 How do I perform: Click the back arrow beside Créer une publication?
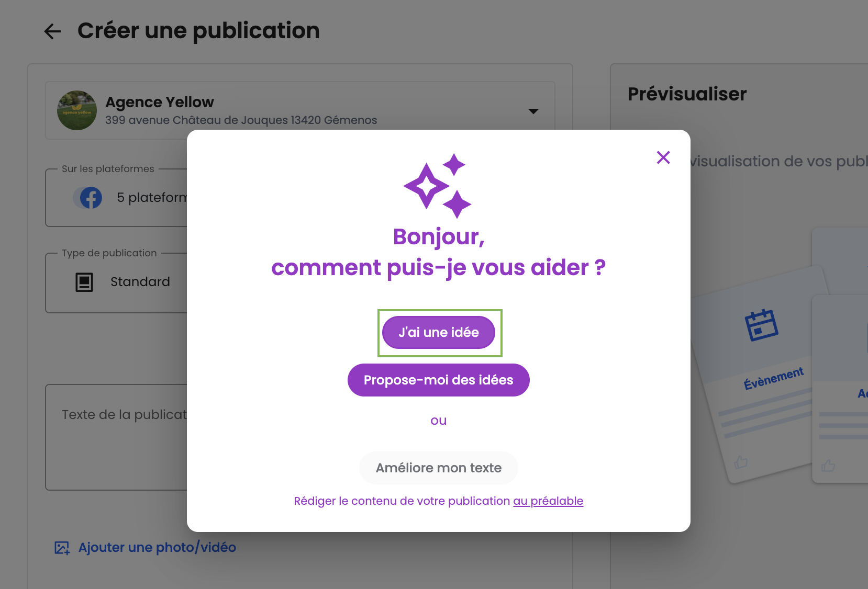52,31
